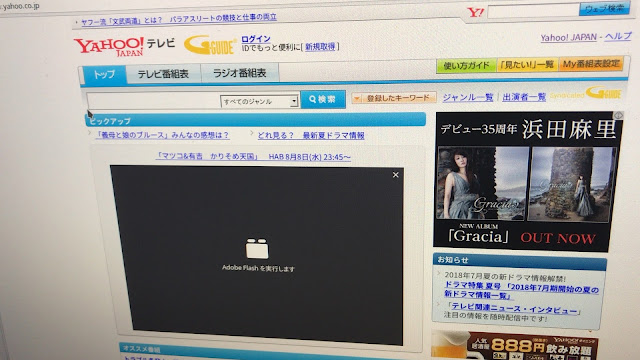Switch to the ラジオ番組表 tab
Viewport: 640px width, 360px height.
tap(240, 73)
